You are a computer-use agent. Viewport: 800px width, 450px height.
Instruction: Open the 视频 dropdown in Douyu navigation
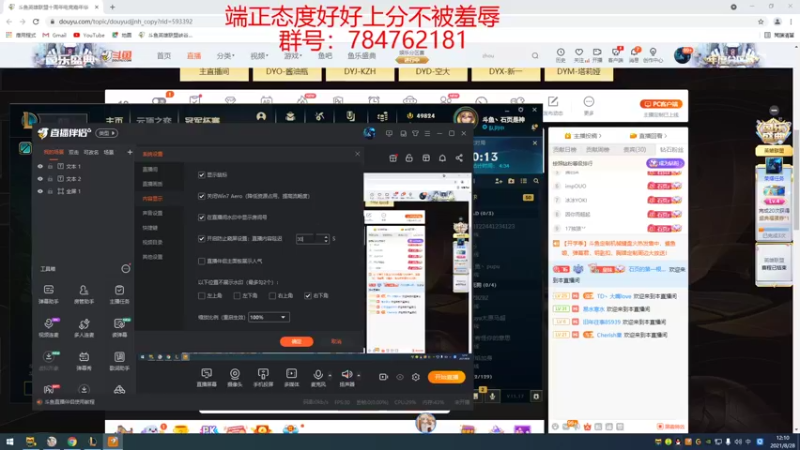(258, 56)
